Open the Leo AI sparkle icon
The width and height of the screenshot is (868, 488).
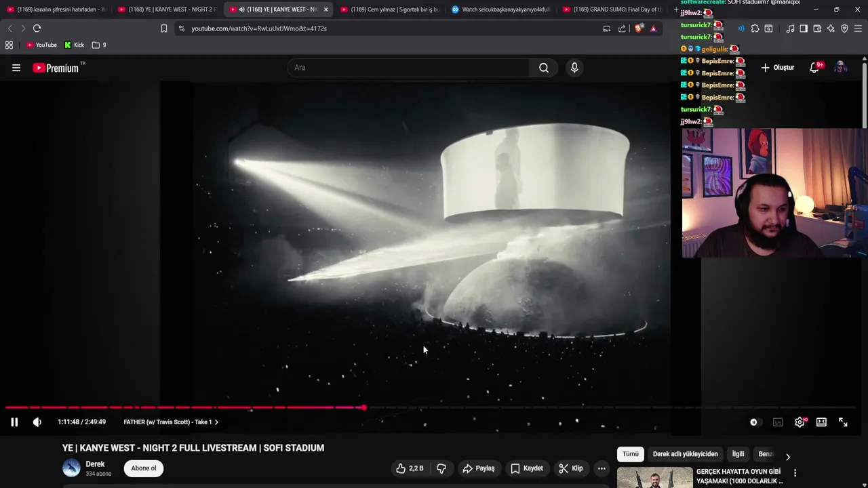tap(831, 28)
